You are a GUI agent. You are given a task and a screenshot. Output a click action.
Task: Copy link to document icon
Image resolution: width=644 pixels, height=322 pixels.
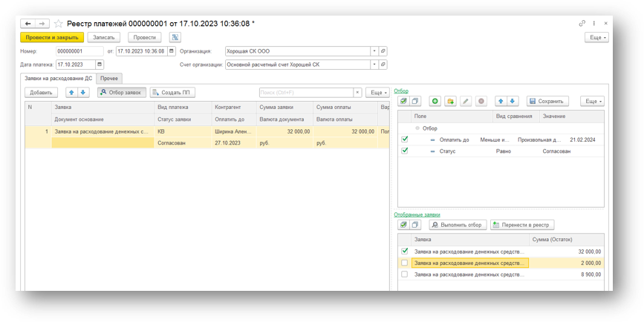pos(582,24)
